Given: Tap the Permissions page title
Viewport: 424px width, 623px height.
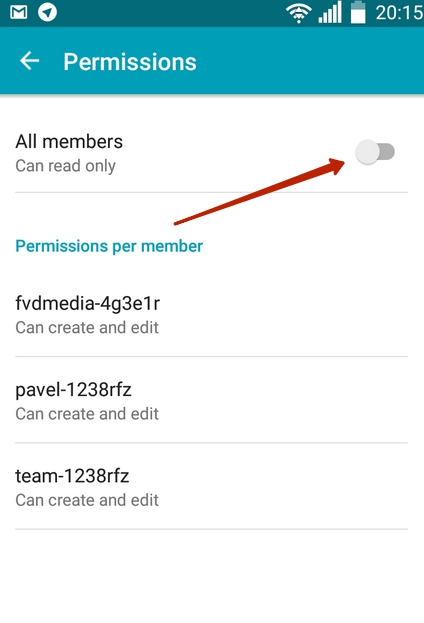Looking at the screenshot, I should 130,62.
